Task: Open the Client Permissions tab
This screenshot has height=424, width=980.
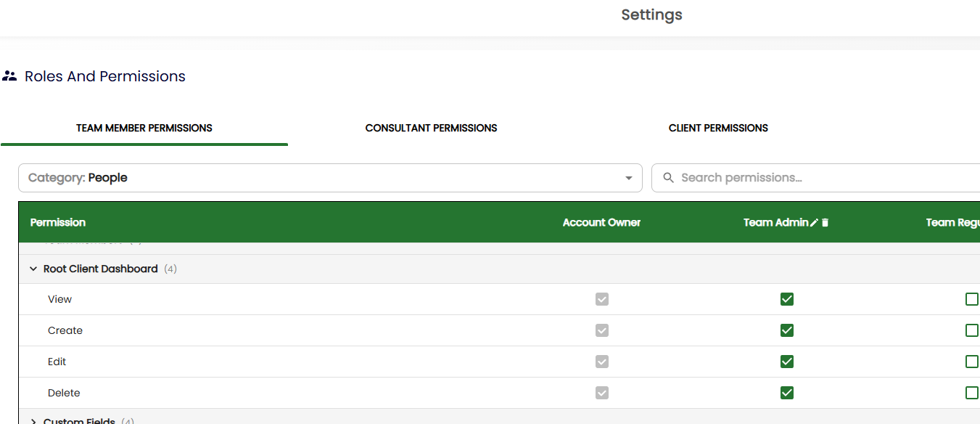Action: 718,128
